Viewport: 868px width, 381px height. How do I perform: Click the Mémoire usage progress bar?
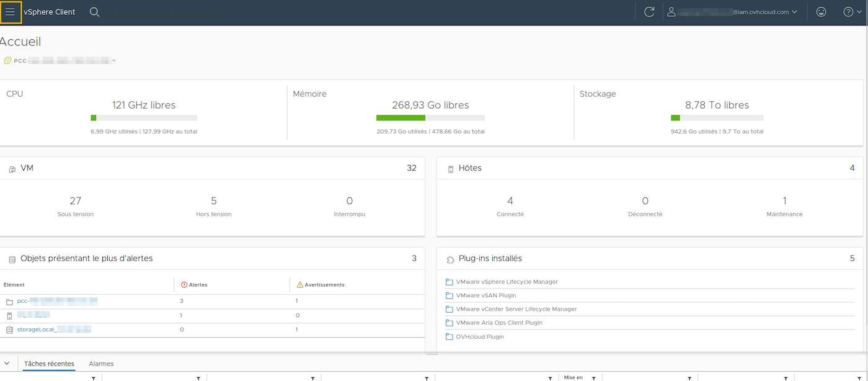(430, 118)
